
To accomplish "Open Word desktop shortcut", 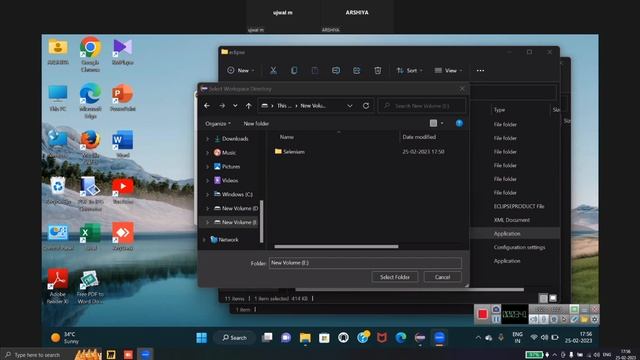I will coord(122,144).
